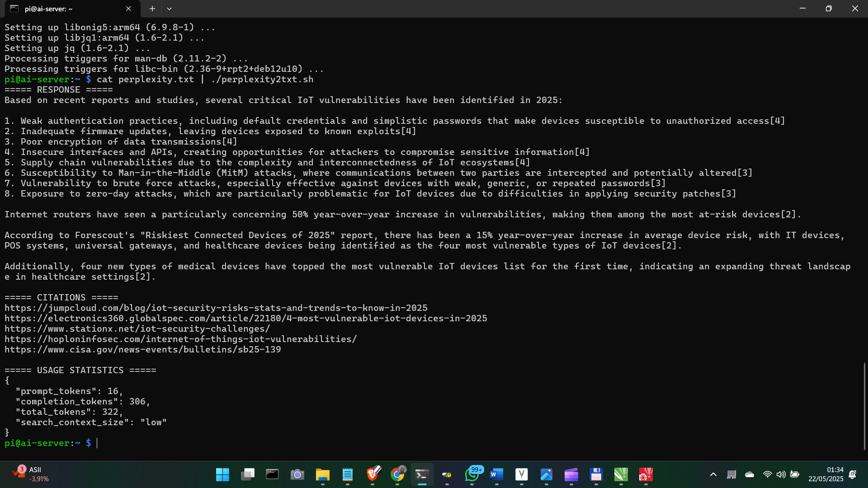Launch the Notepad app from the taskbar
This screenshot has width=868, height=488.
click(x=347, y=475)
